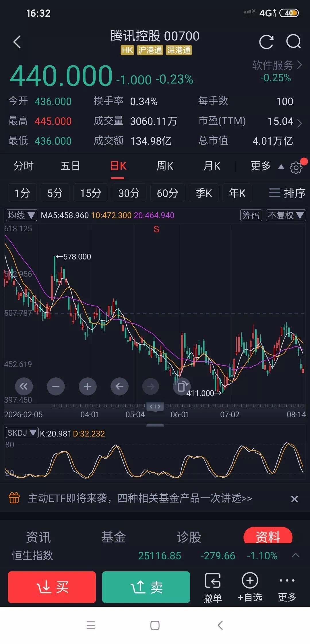The image size is (310, 644).
Task: Tap the 沪港通 badge
Action: pos(150,50)
